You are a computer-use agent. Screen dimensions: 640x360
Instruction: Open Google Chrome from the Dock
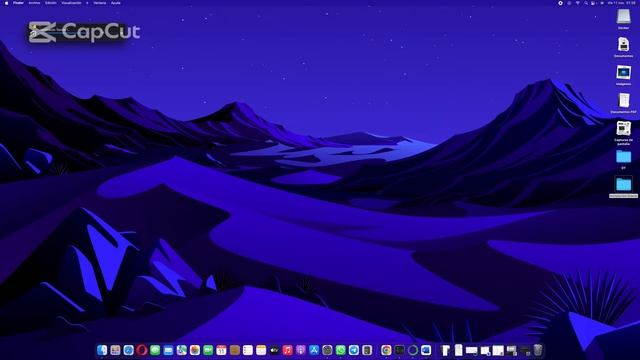[x=386, y=350]
